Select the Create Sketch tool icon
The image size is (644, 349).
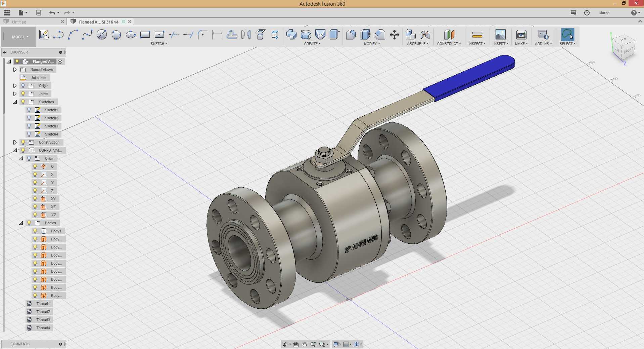pyautogui.click(x=44, y=35)
